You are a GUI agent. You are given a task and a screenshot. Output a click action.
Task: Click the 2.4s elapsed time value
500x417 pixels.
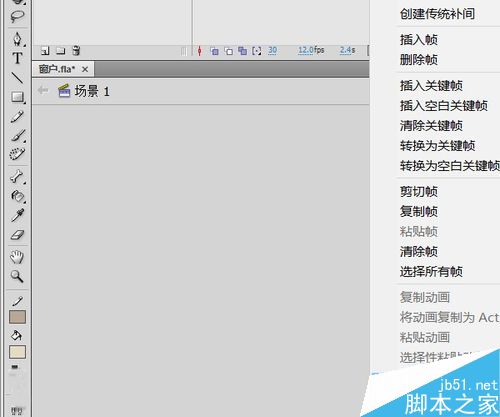(347, 50)
